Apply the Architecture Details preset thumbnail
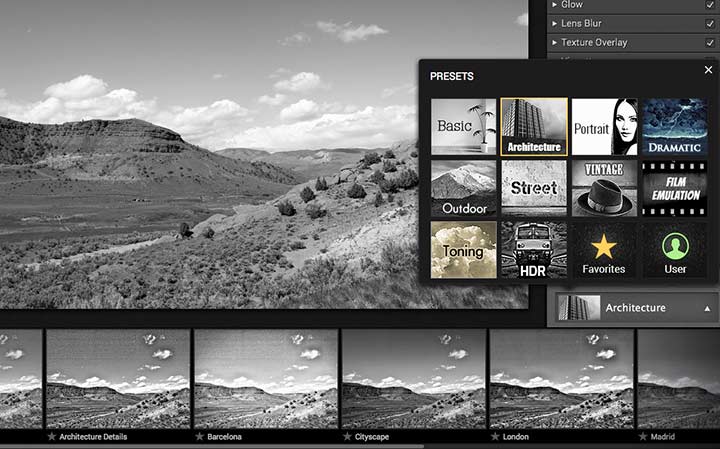This screenshot has width=720, height=449. pos(118,379)
